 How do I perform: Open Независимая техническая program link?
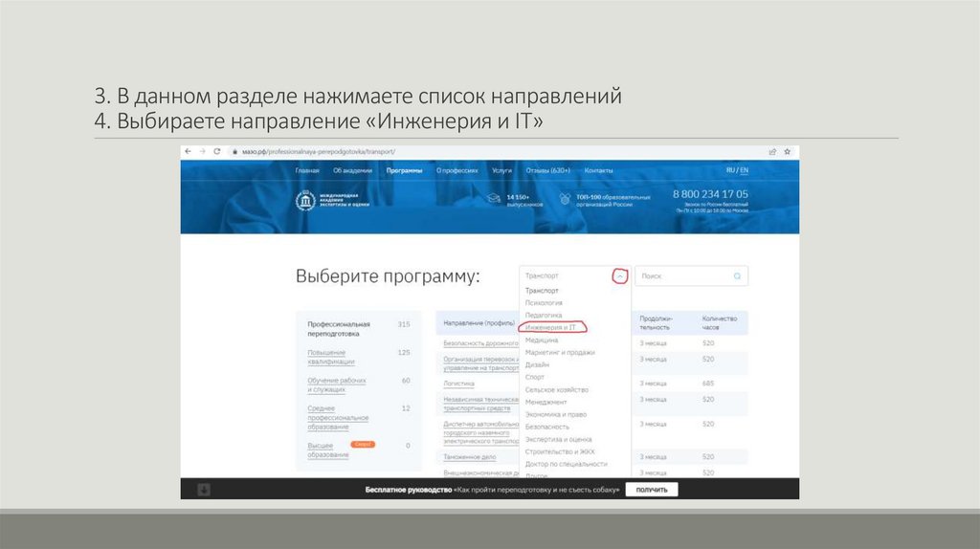(x=480, y=404)
